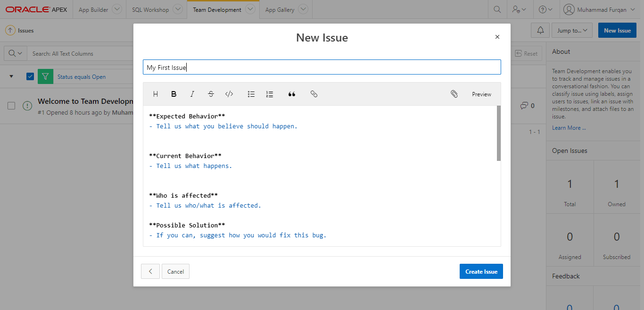Expand the SQL Workshop dropdown arrow
The width and height of the screenshot is (644, 310).
pos(178,8)
